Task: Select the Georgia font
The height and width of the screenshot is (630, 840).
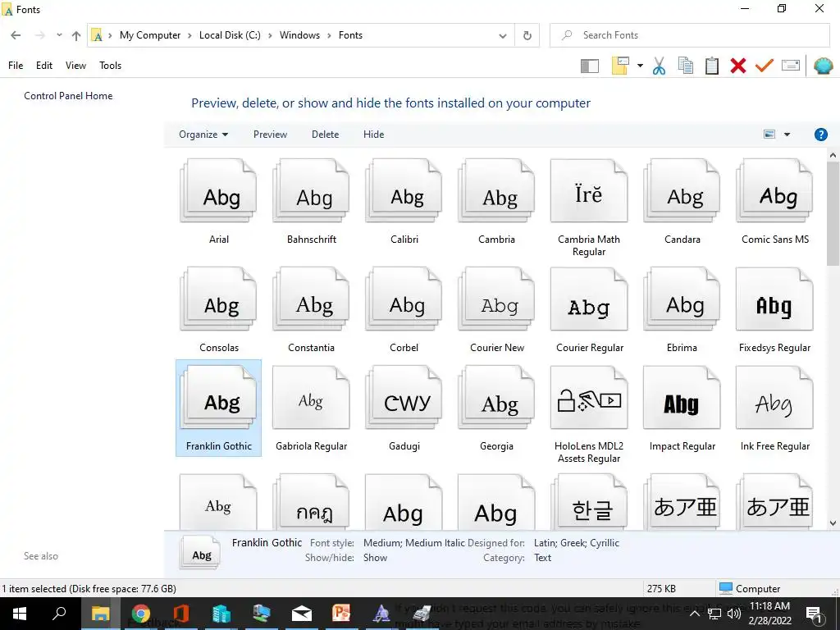Action: click(x=496, y=409)
